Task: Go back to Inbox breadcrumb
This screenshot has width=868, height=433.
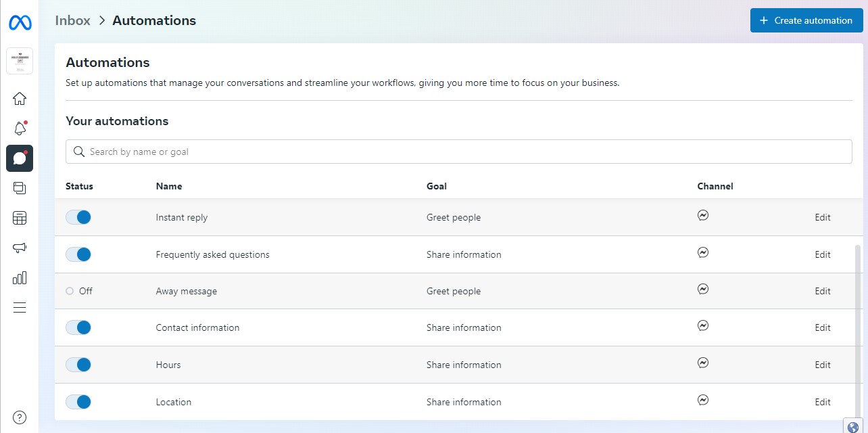Action: click(x=72, y=20)
